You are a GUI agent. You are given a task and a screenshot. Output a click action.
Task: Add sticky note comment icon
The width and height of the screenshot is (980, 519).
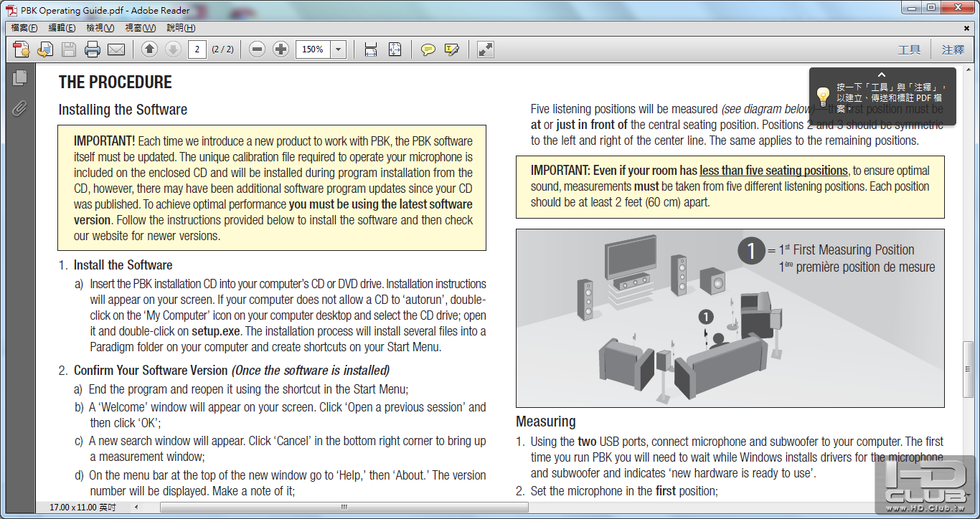tap(428, 49)
